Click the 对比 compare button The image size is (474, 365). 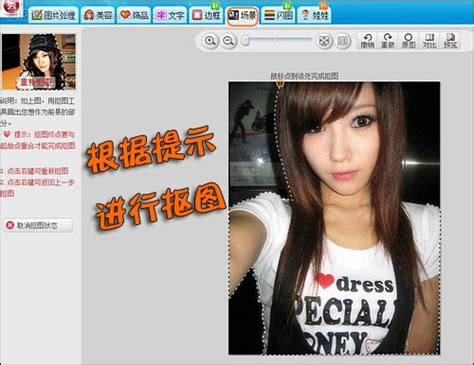[x=429, y=41]
